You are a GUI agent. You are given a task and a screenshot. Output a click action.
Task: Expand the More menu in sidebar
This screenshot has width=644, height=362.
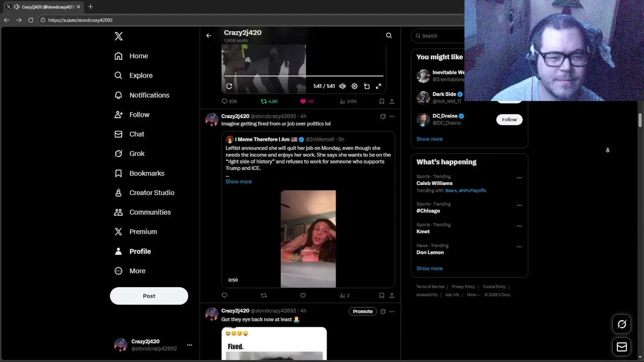130,271
